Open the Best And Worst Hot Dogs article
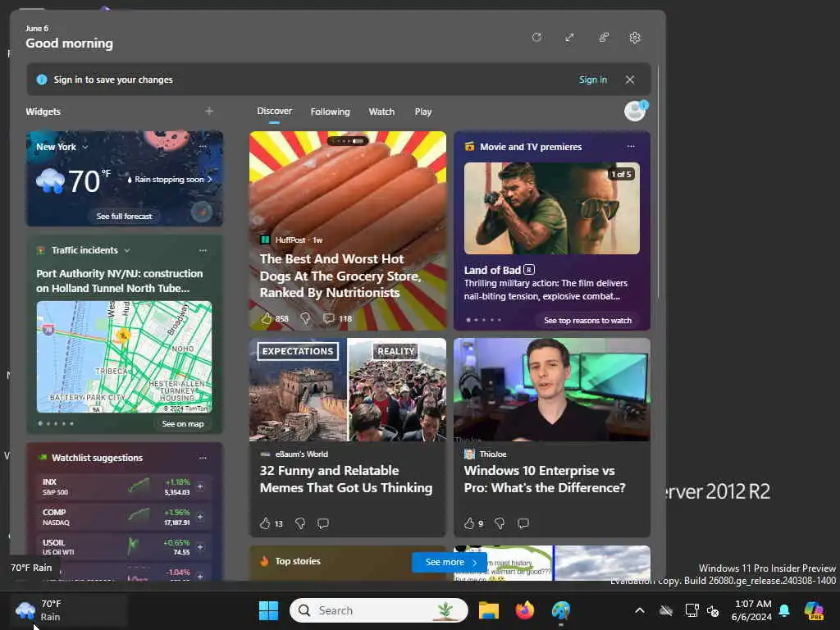840x630 pixels. click(x=340, y=276)
